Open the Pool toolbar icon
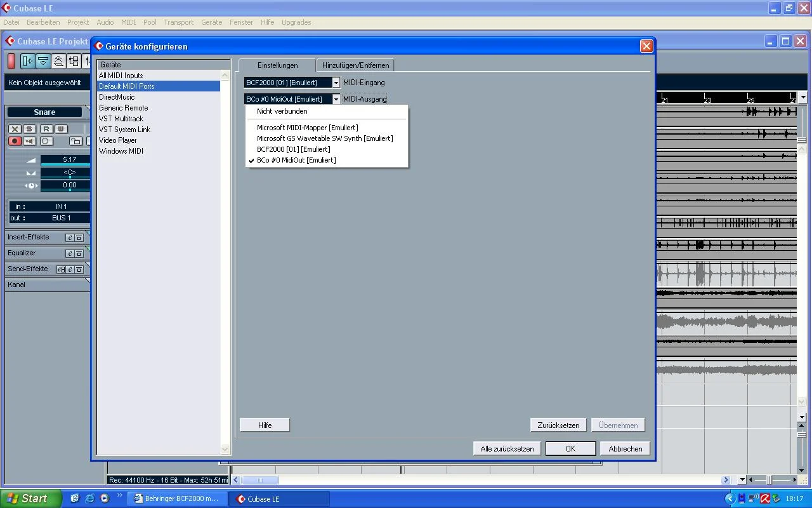 pyautogui.click(x=74, y=61)
